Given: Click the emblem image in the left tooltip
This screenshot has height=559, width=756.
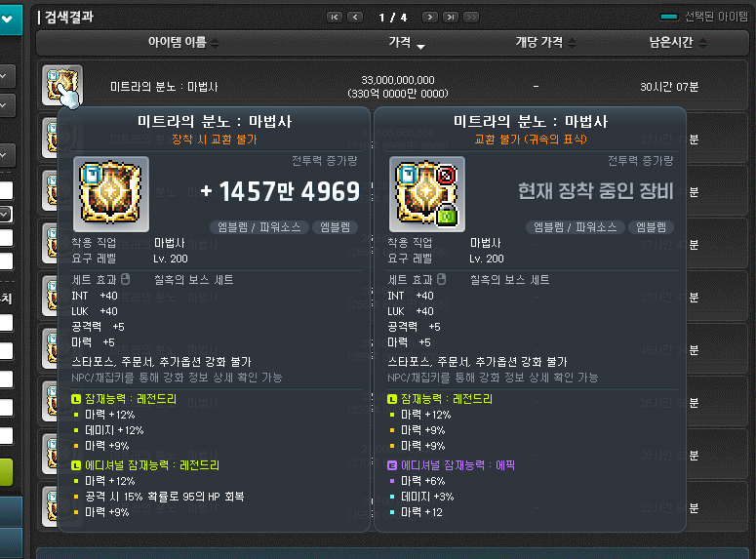Looking at the screenshot, I should pos(111,194).
